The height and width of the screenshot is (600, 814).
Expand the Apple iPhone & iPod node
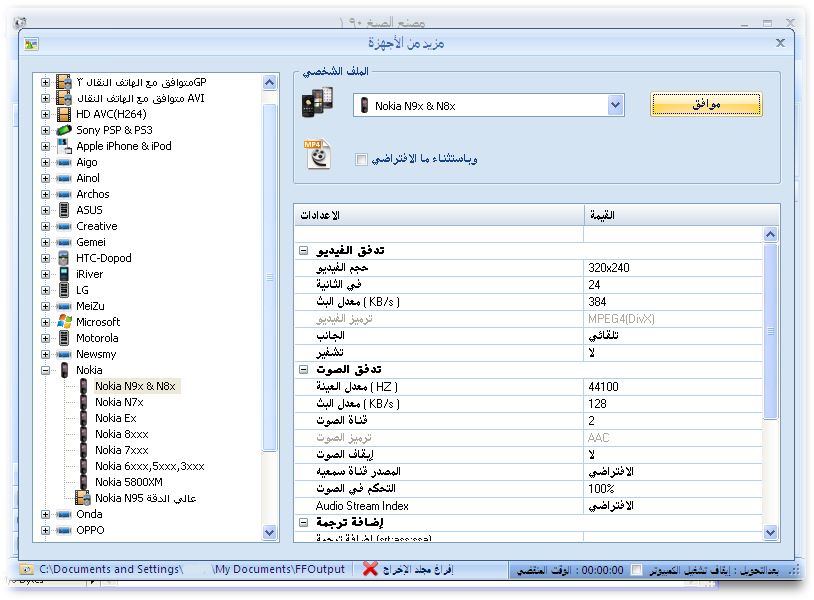pos(46,146)
